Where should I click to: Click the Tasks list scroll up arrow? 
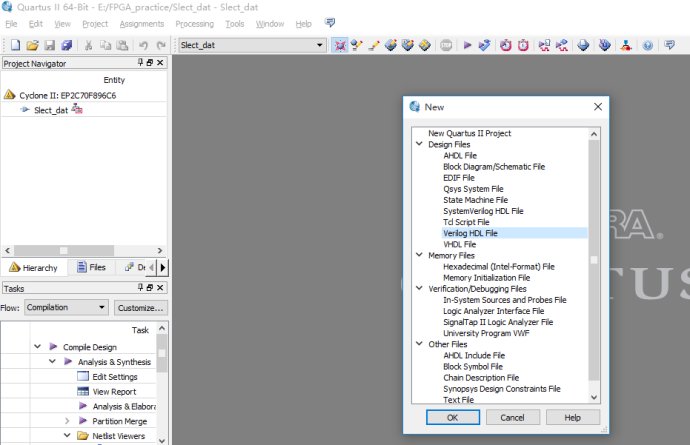[x=161, y=328]
